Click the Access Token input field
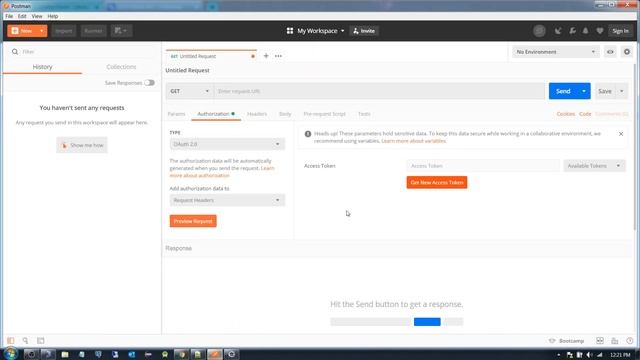 [483, 166]
